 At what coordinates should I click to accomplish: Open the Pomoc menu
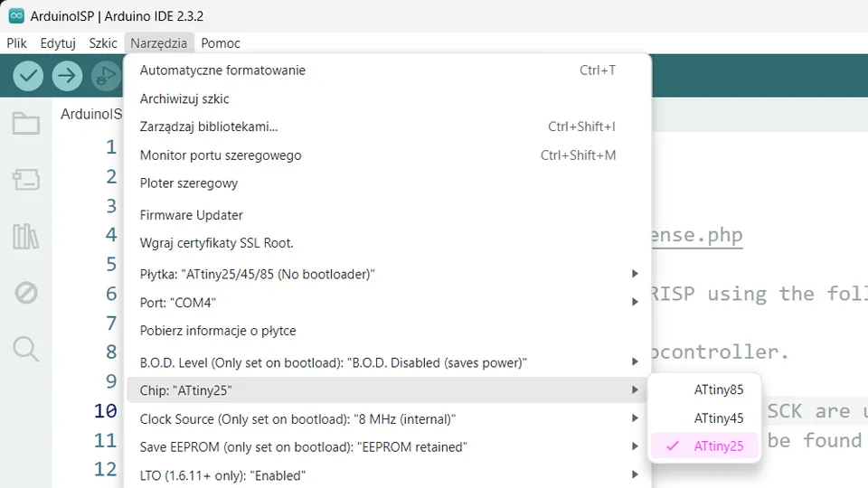(221, 42)
